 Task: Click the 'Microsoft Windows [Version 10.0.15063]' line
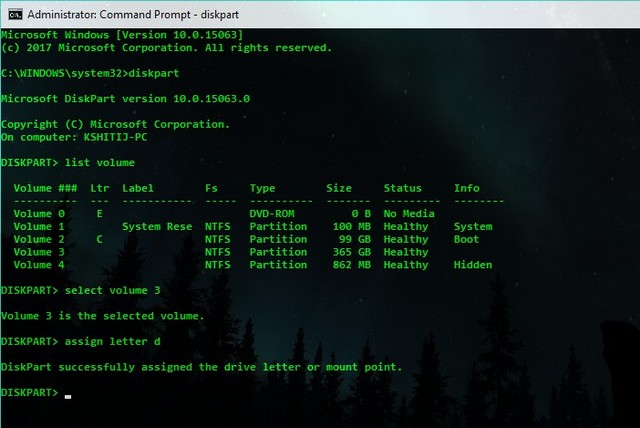(122, 35)
